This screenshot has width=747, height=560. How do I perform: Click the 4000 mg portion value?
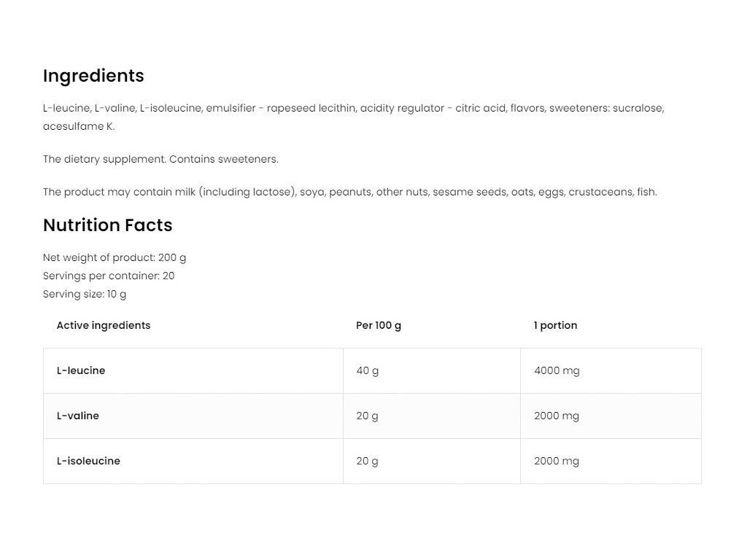coord(557,370)
